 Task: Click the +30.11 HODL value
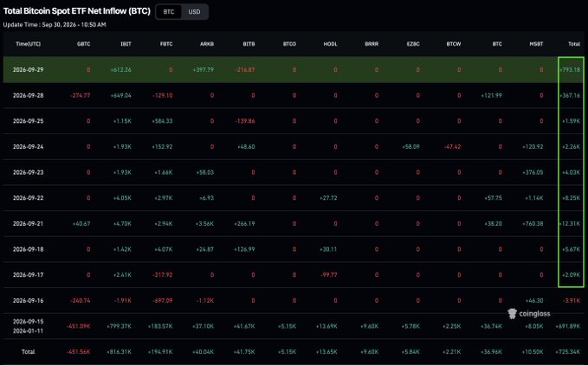tap(328, 249)
